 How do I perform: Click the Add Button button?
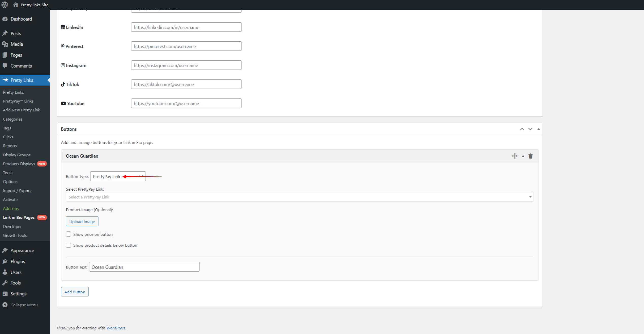pos(75,292)
